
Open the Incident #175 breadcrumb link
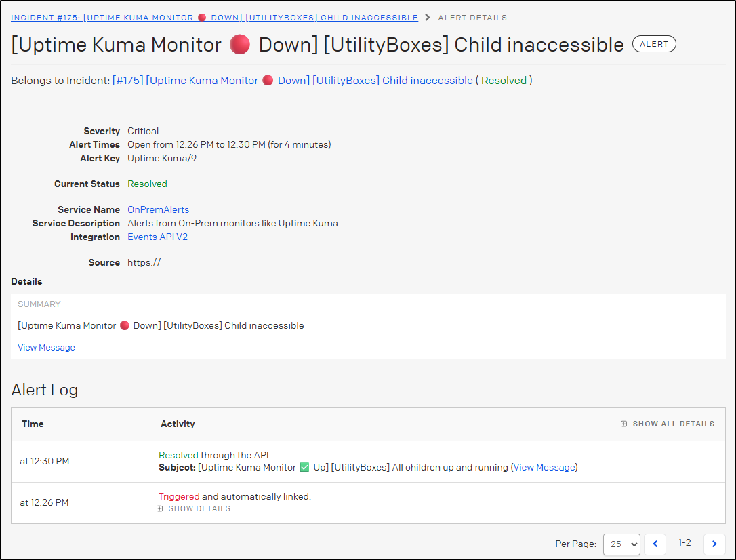pos(215,18)
